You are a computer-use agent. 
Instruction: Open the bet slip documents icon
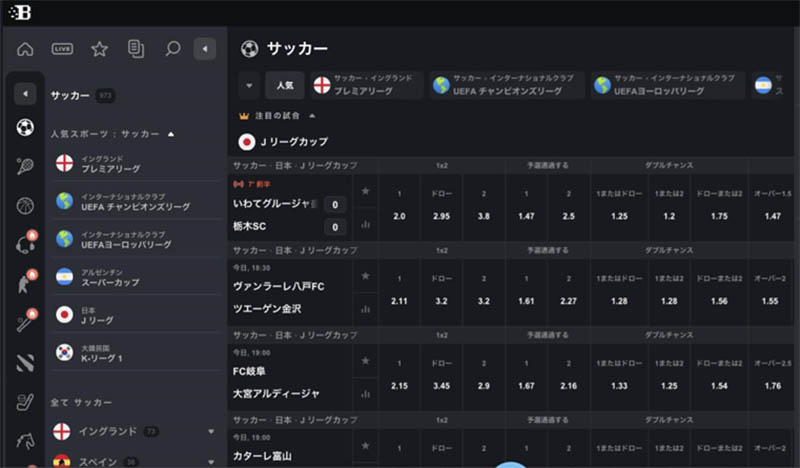pyautogui.click(x=136, y=49)
